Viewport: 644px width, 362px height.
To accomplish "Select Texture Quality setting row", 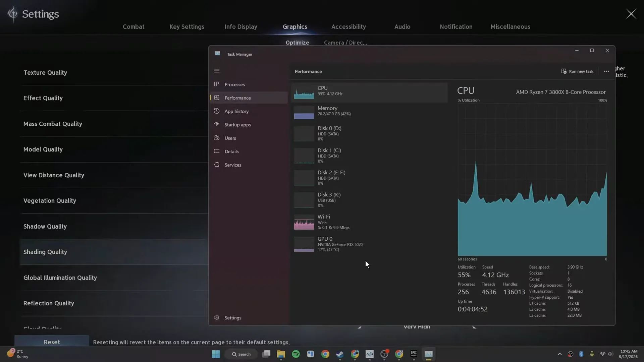I will click(114, 73).
